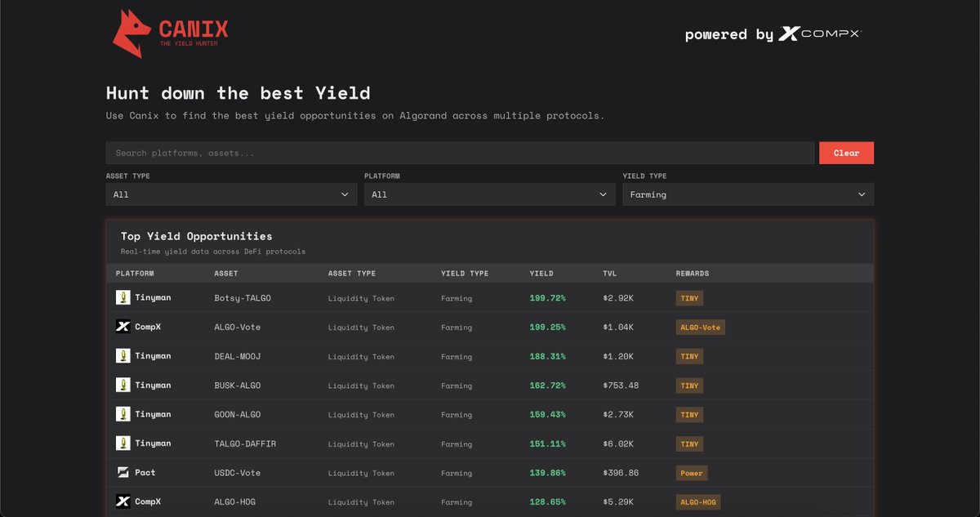Click the TINY reward badge for Botsy-TALGO
This screenshot has height=517, width=980.
pyautogui.click(x=689, y=298)
